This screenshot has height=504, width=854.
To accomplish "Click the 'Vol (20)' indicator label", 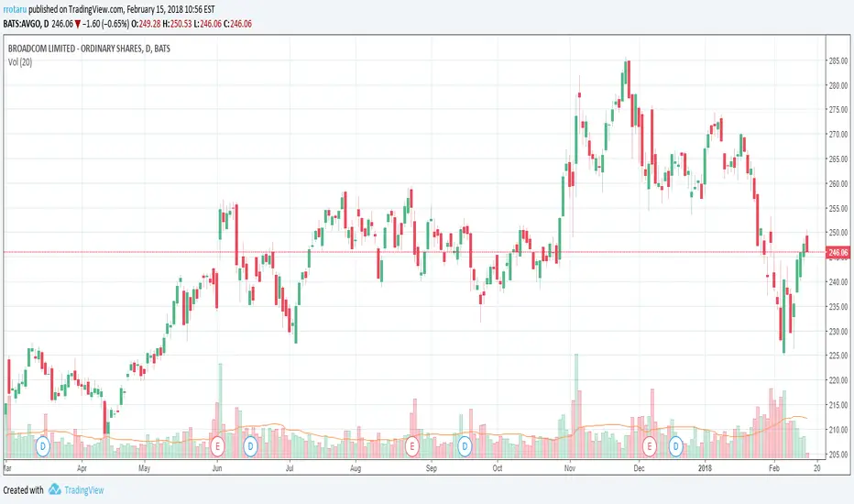I will pos(20,62).
